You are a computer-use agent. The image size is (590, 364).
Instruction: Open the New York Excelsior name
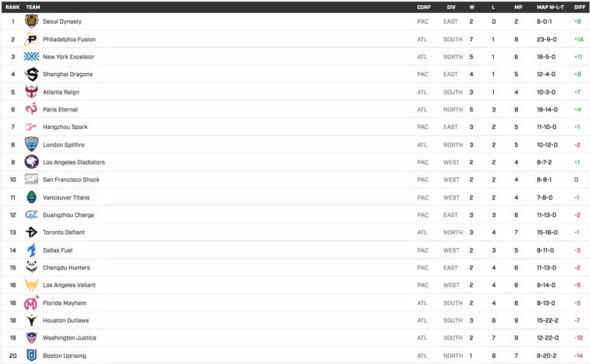tap(68, 57)
